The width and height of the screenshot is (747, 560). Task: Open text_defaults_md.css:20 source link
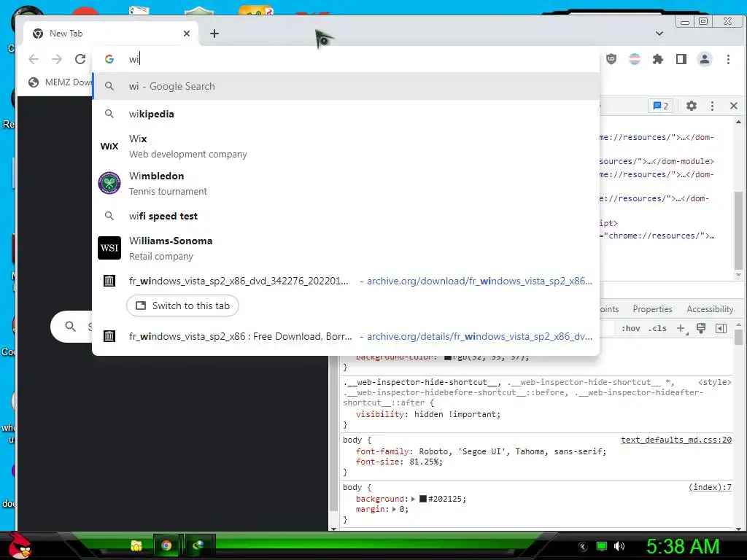pos(676,440)
